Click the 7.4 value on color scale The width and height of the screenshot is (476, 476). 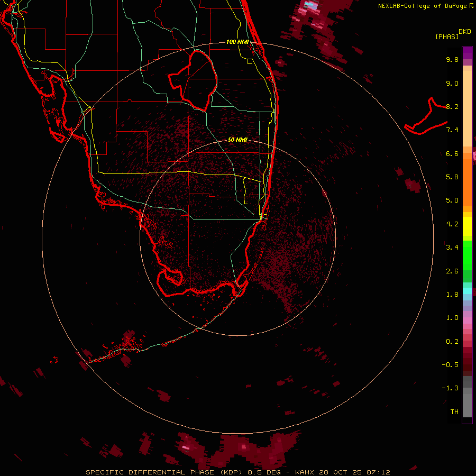pyautogui.click(x=452, y=130)
